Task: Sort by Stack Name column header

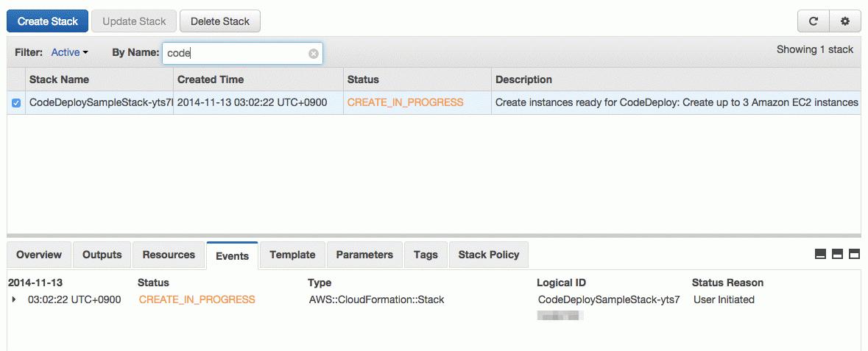Action: click(59, 79)
